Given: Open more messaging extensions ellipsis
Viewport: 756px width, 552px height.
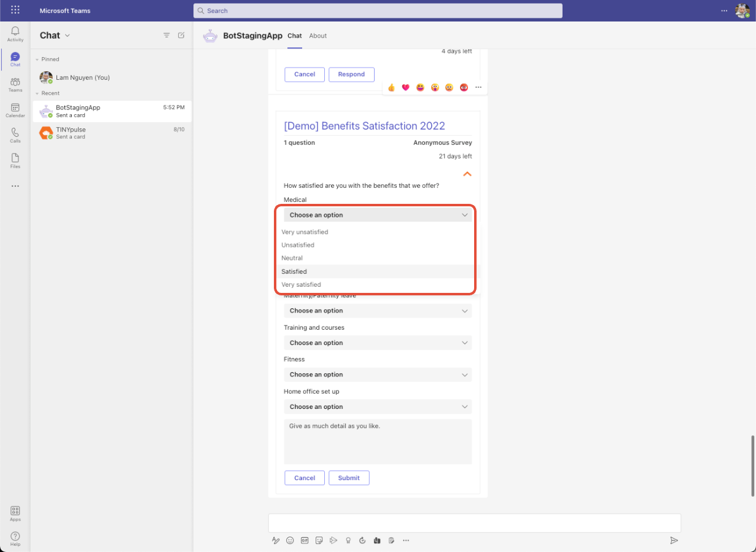Looking at the screenshot, I should (x=406, y=540).
